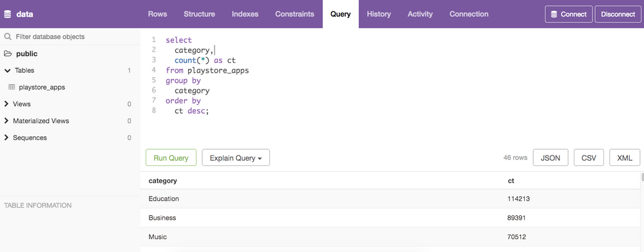Expand the Materialized Views section
The width and height of the screenshot is (644, 252).
click(6, 121)
